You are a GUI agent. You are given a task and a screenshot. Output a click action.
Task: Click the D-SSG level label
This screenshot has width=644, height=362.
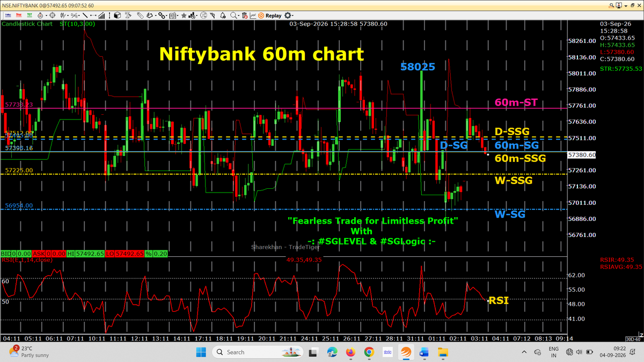tap(512, 131)
